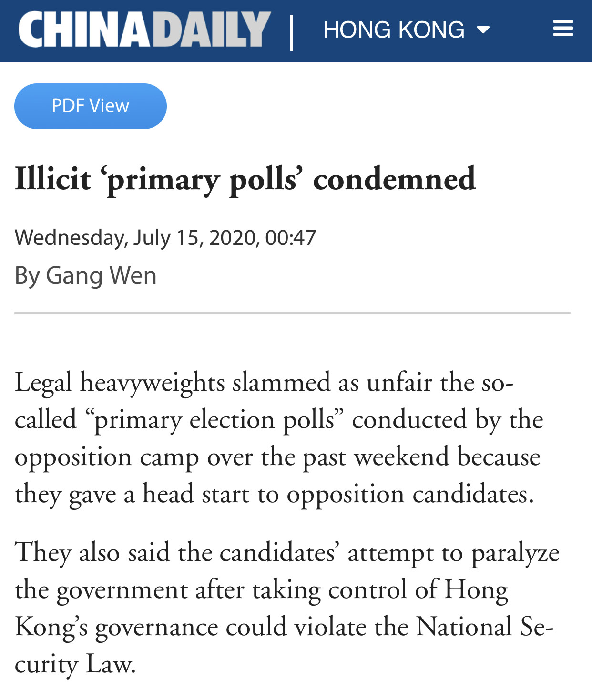The image size is (592, 700).
Task: Click the China Daily logo
Action: [x=144, y=30]
